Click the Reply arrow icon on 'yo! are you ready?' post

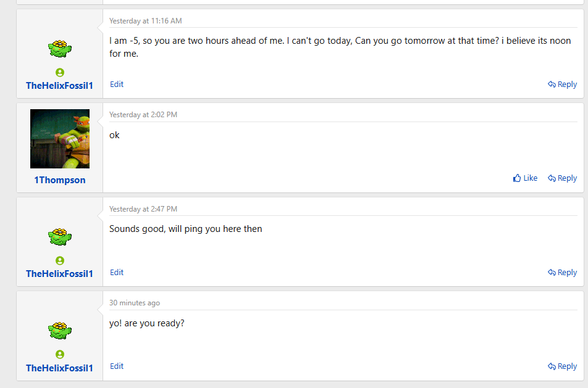point(552,366)
